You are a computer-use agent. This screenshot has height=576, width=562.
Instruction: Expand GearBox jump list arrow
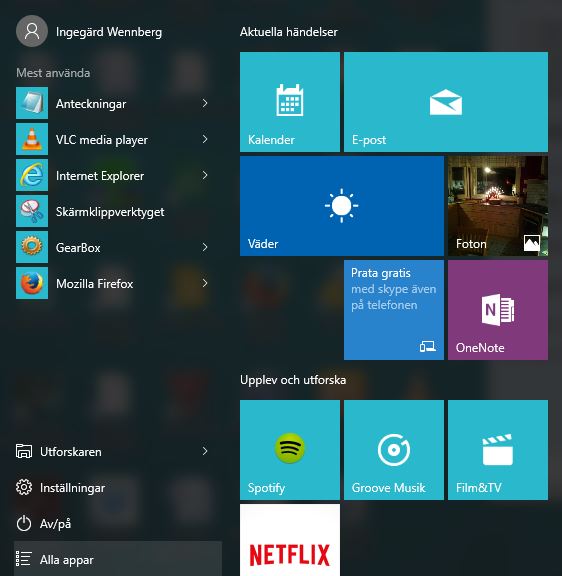coord(205,247)
